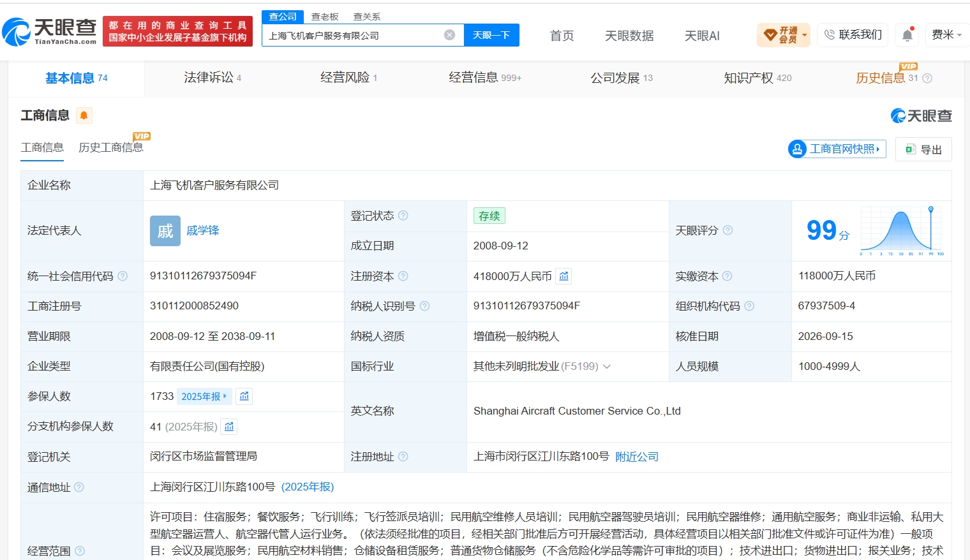
Task: Open the 经营风险 tab
Action: pos(348,78)
